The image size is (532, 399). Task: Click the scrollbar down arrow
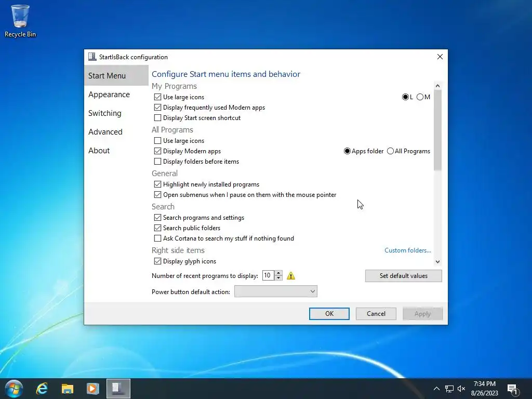coord(437,262)
